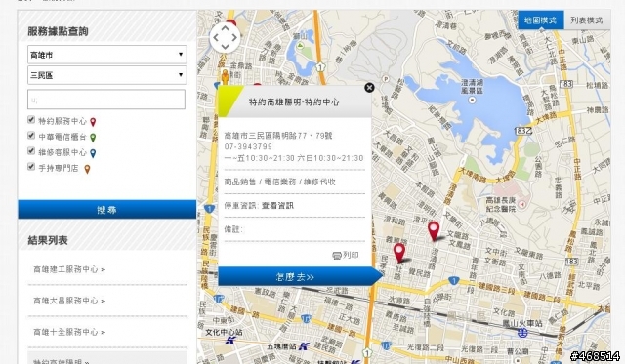Uncheck the 中華電信櫃台 checkbox
Image resolution: width=625 pixels, height=364 pixels.
click(31, 136)
